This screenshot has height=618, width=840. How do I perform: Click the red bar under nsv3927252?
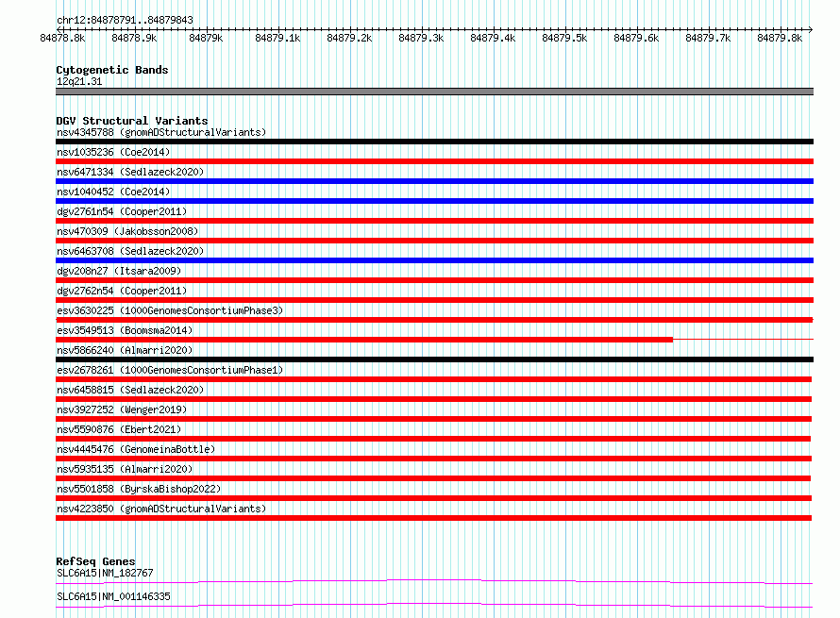point(434,419)
